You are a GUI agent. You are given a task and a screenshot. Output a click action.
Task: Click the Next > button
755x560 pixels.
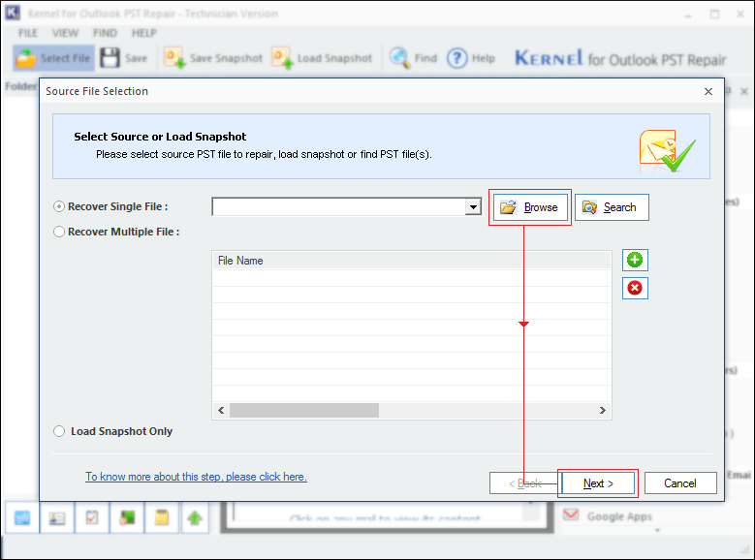point(598,482)
